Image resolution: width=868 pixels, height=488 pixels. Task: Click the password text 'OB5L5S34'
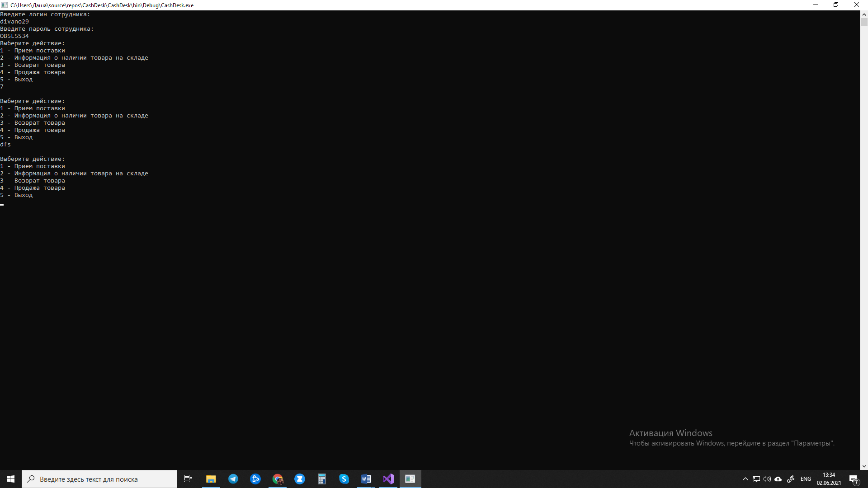click(x=14, y=36)
